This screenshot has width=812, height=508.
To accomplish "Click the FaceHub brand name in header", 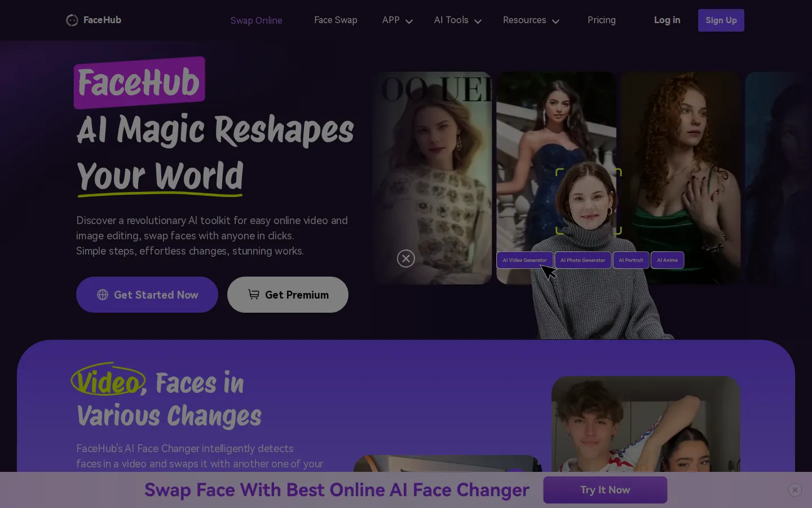I will [102, 20].
